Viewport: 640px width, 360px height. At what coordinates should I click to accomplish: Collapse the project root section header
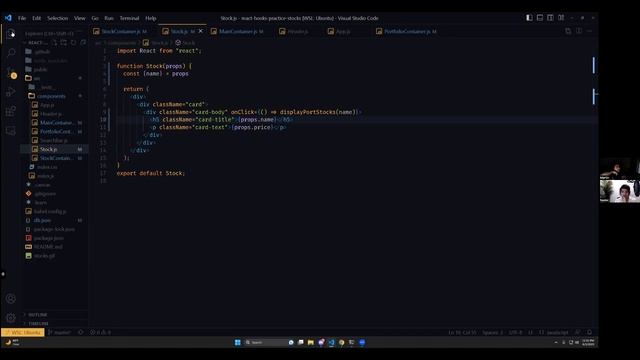pos(36,42)
